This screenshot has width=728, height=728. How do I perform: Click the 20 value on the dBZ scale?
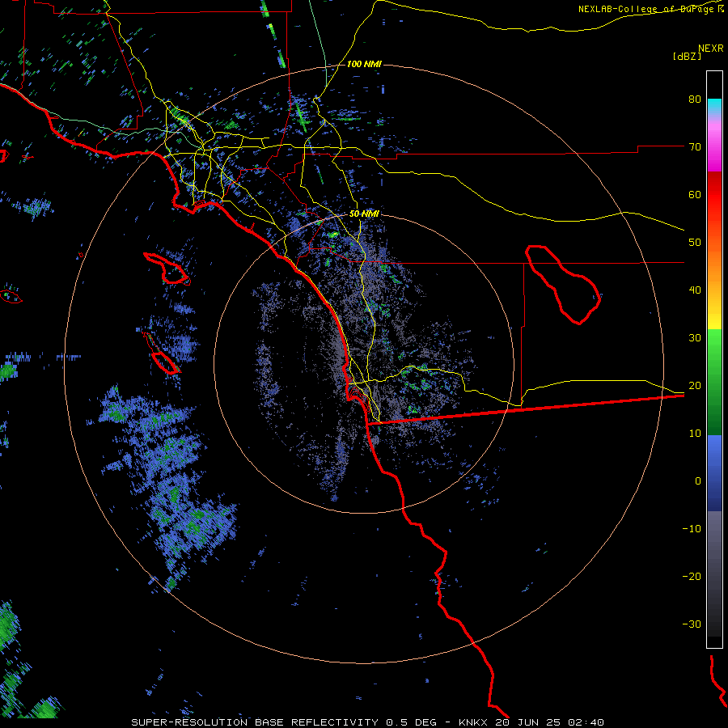[695, 386]
